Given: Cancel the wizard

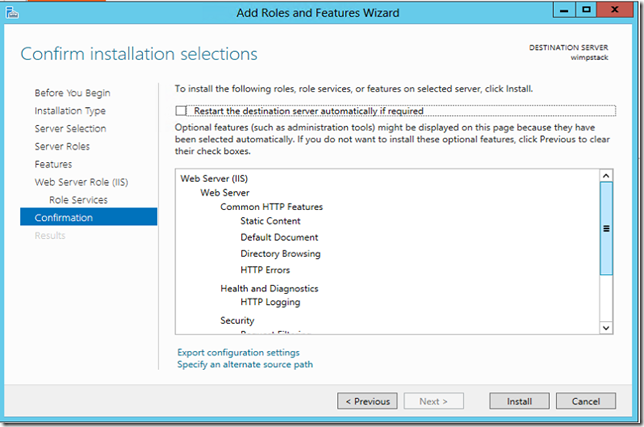Looking at the screenshot, I should point(586,401).
